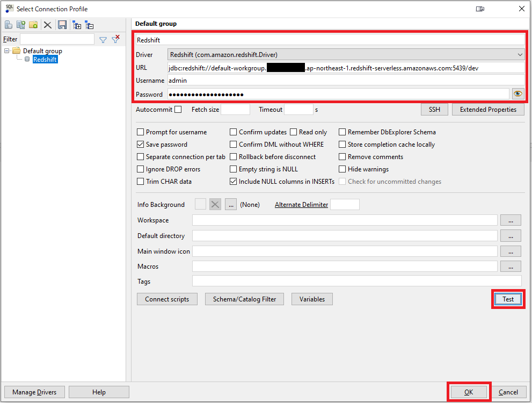
Task: Focus the Timeout field
Action: click(x=298, y=109)
